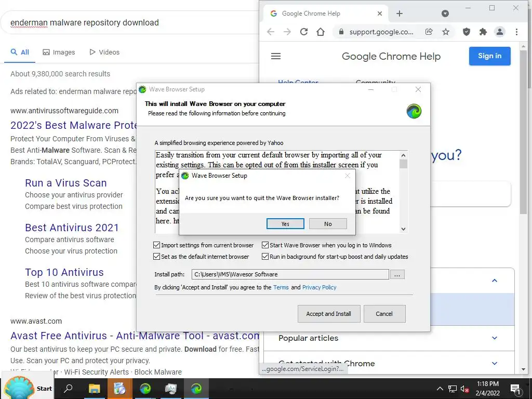
Task: Open hamburger menu on Chrome Help page
Action: coord(276,56)
